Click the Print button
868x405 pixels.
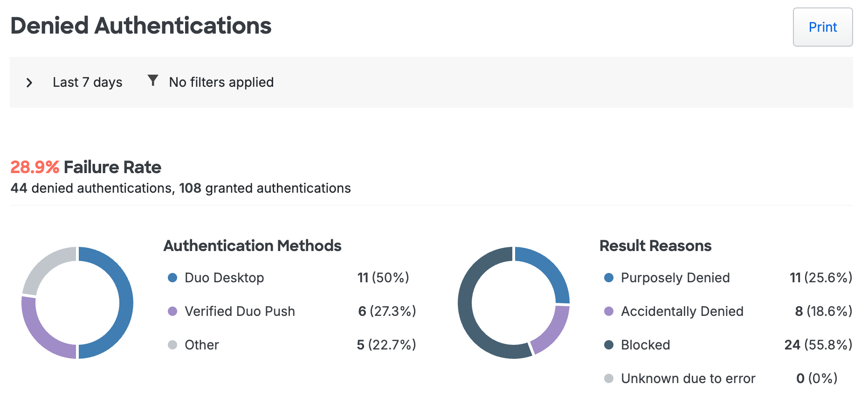(822, 27)
